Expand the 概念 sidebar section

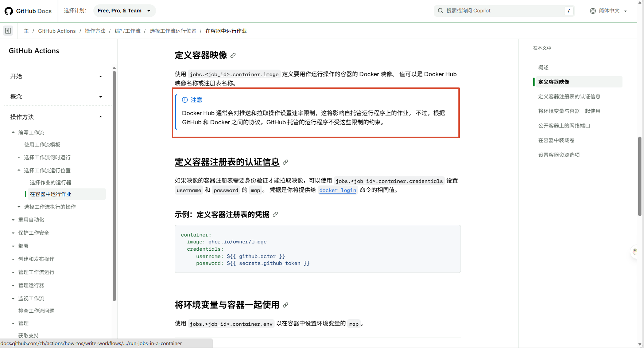pos(57,97)
